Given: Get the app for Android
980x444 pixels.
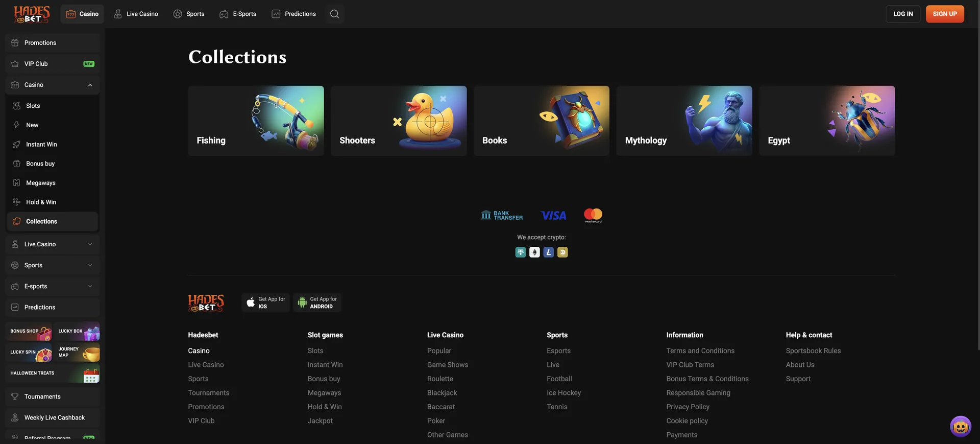Looking at the screenshot, I should [x=317, y=302].
